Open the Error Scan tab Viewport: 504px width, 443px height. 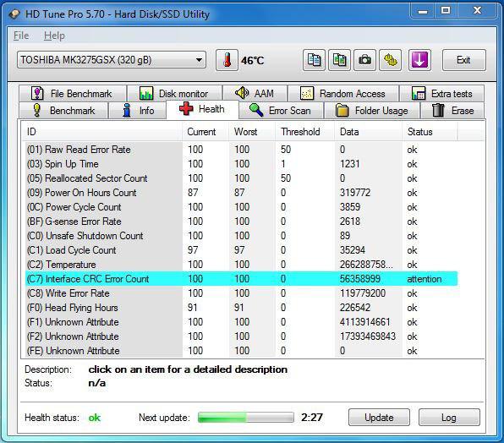tap(281, 111)
